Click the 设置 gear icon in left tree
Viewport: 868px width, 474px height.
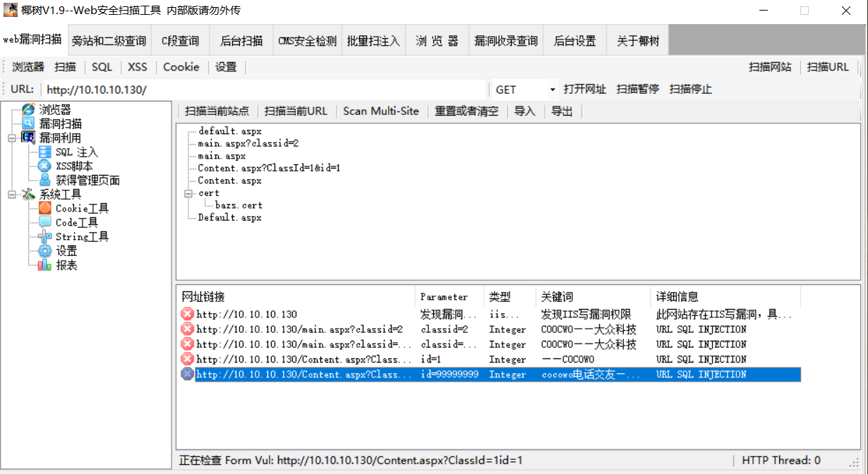[45, 250]
